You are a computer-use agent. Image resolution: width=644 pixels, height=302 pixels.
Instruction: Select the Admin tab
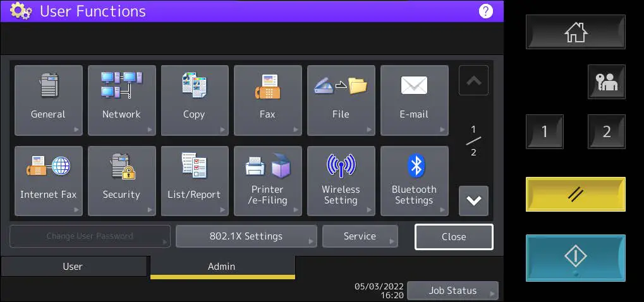(x=222, y=267)
